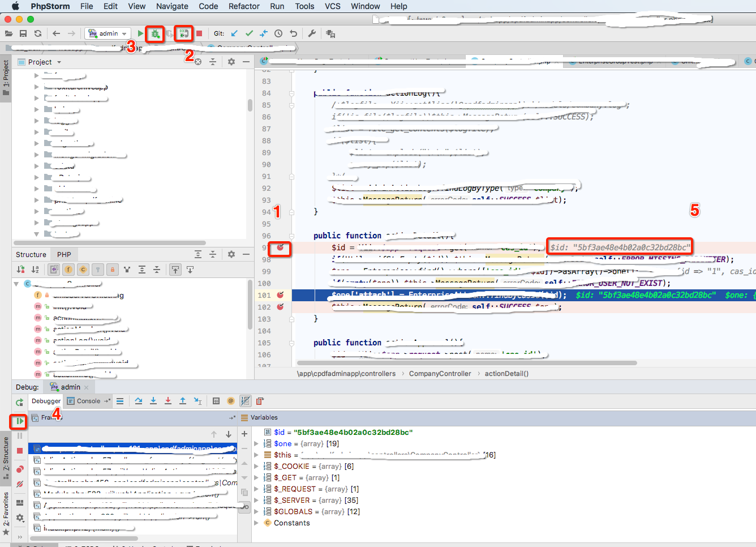Open the admin run configuration dropdown
This screenshot has width=756, height=547.
[108, 34]
